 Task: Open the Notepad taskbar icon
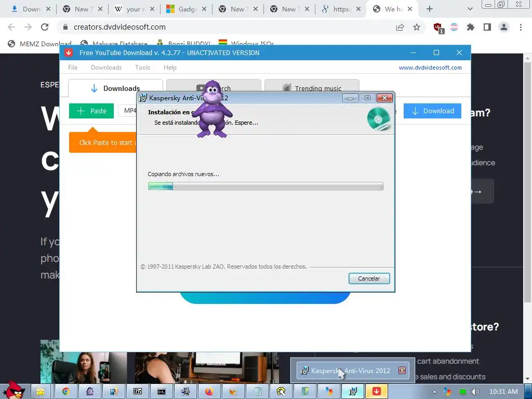pos(257,392)
